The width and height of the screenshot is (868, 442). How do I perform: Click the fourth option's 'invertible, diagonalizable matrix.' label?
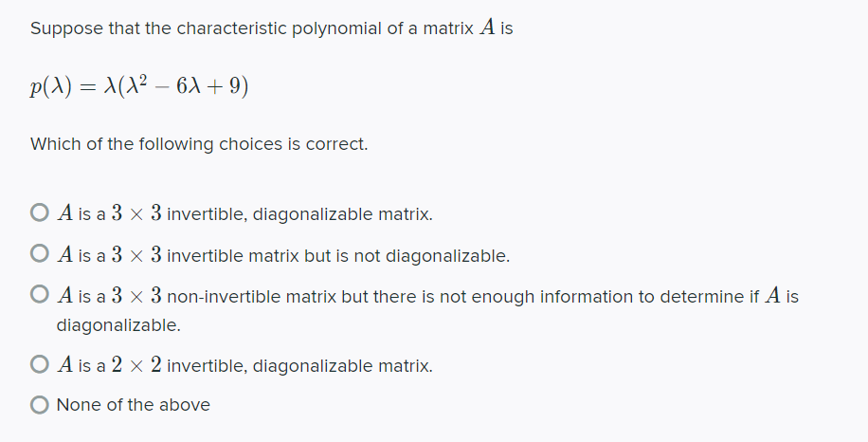299,365
